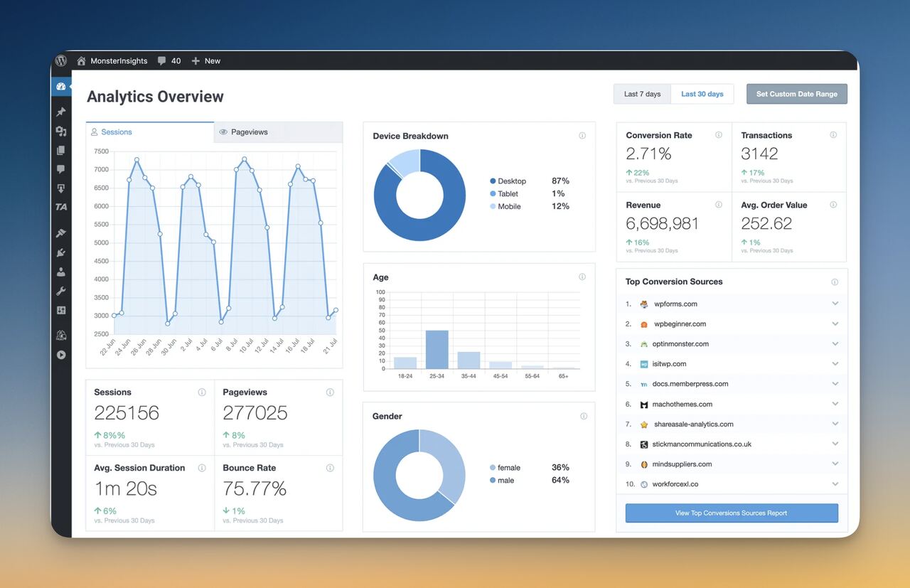
Task: Open the Users sidebar icon
Action: click(61, 272)
